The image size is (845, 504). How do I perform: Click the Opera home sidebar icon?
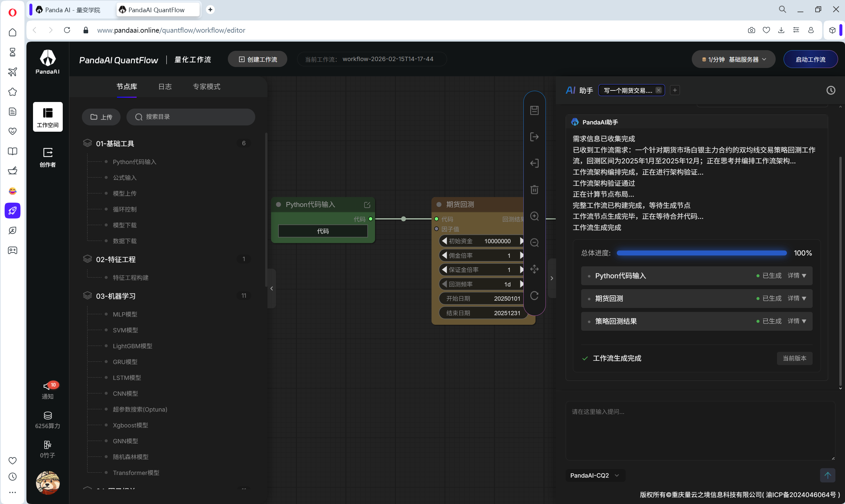tap(13, 32)
